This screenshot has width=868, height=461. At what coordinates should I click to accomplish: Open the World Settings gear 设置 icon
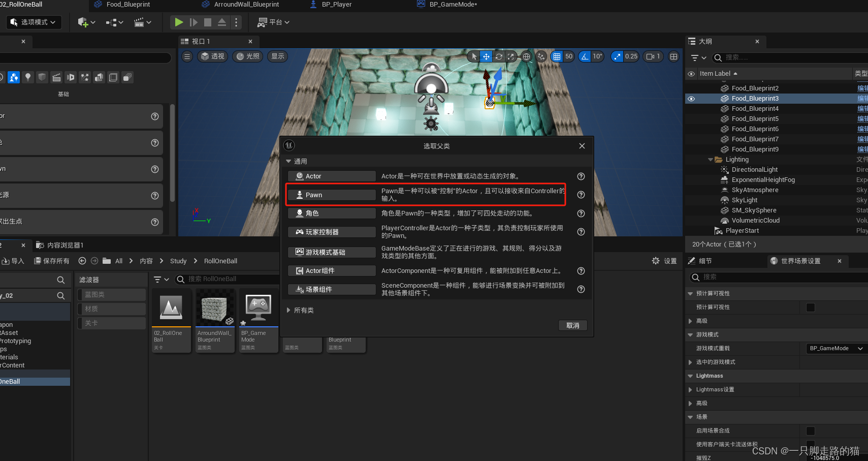(x=656, y=261)
